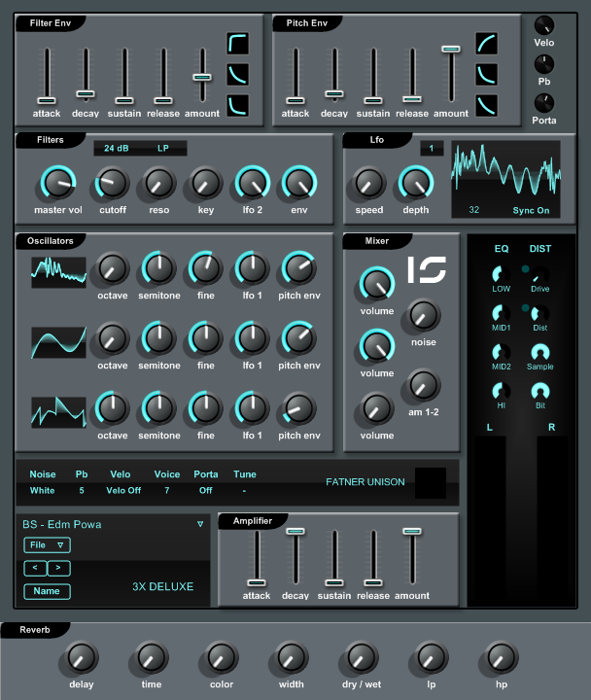Change the White noise type value
Viewport: 591px width, 700px height.
pos(43,490)
